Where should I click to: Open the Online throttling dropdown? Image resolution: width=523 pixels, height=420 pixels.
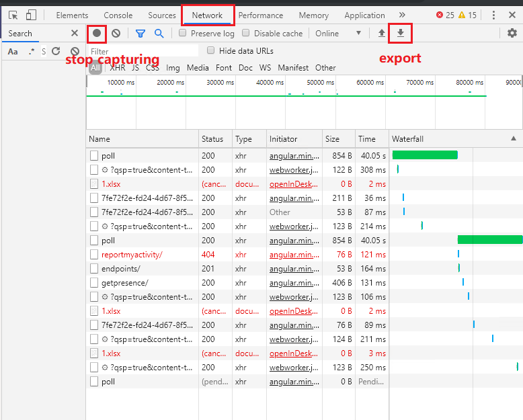click(338, 33)
